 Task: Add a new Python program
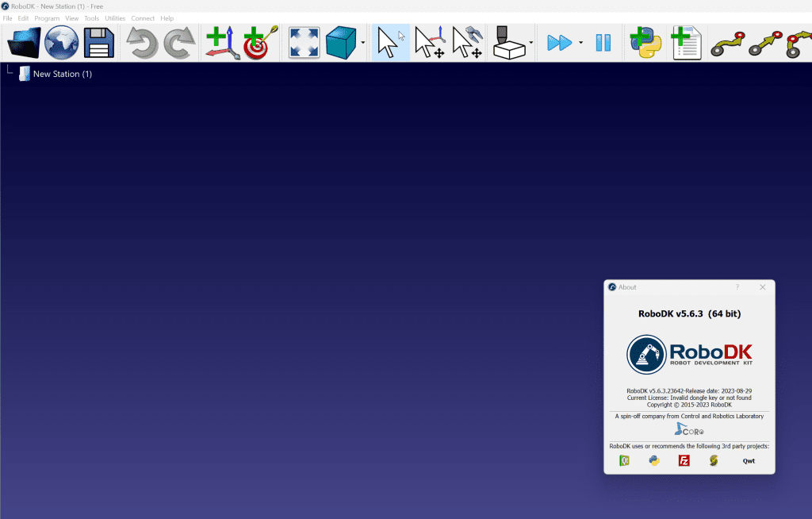(646, 43)
